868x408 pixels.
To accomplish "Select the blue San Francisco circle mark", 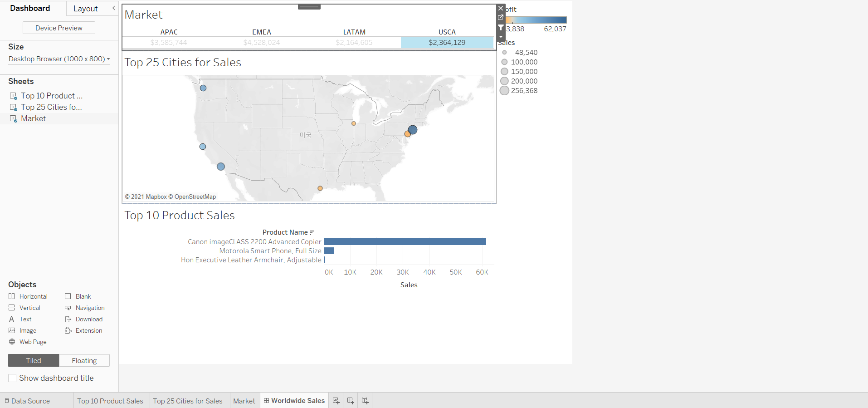I will pos(203,147).
